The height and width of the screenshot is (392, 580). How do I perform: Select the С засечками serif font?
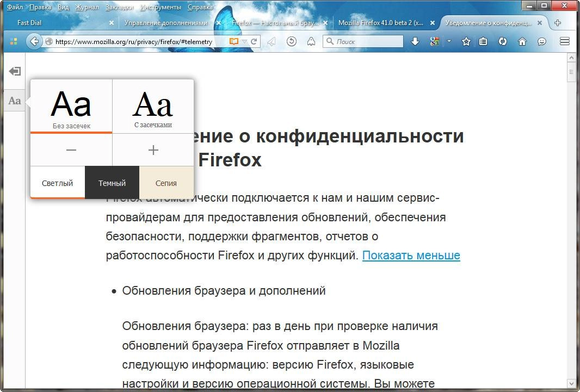(x=153, y=107)
